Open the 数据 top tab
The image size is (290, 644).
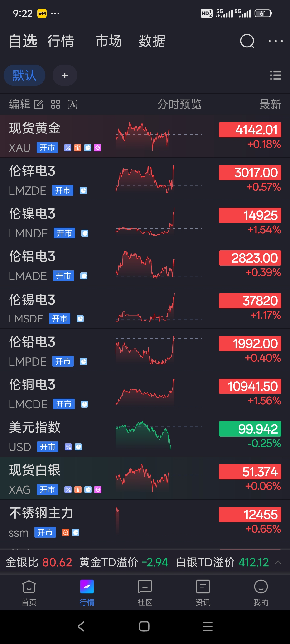pyautogui.click(x=152, y=41)
